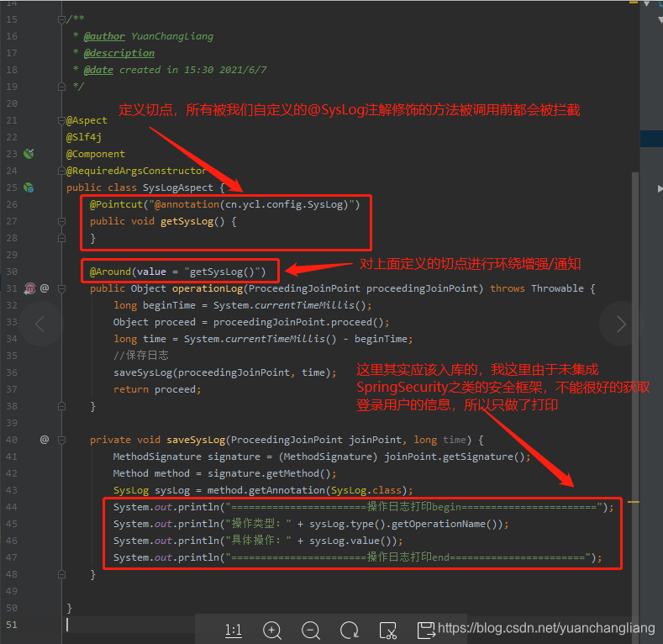Click the @Aspect annotation

click(87, 120)
